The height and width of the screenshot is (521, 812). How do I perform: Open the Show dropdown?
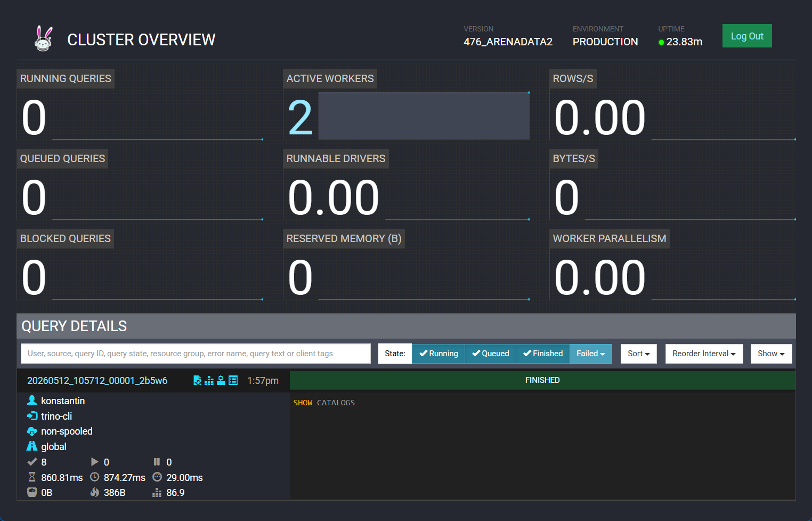pyautogui.click(x=771, y=354)
